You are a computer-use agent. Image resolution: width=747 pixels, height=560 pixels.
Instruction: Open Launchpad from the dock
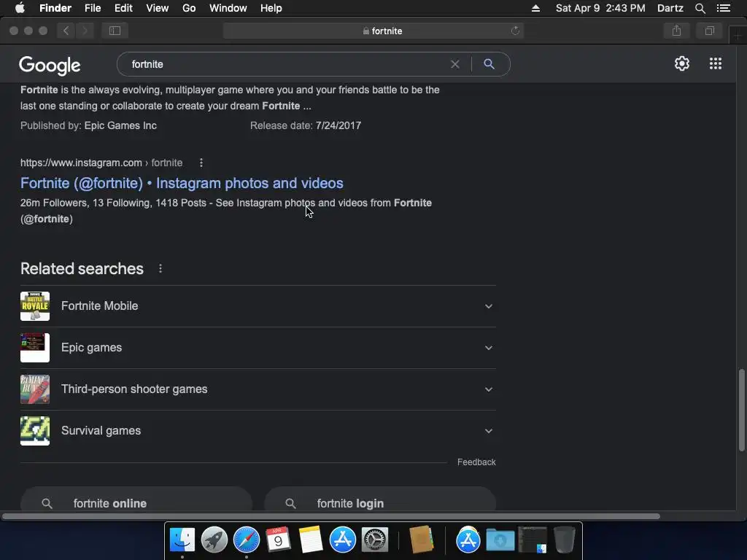[x=214, y=540]
